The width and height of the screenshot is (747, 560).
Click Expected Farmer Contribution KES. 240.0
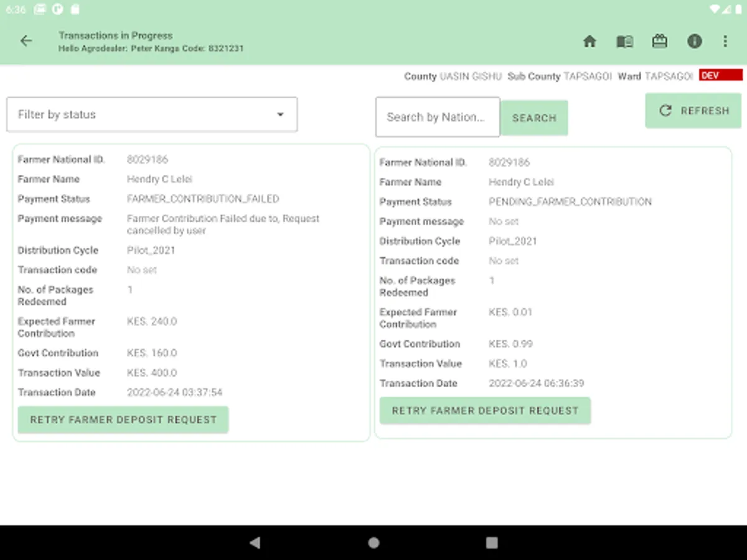152,322
